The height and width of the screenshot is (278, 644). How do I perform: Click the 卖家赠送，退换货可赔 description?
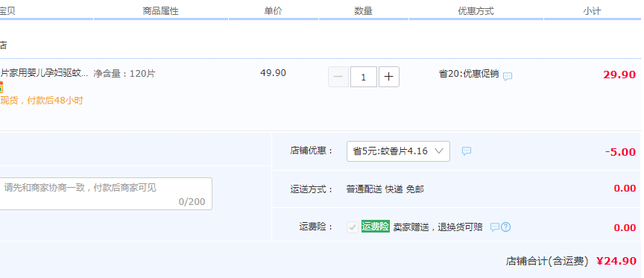tap(438, 227)
